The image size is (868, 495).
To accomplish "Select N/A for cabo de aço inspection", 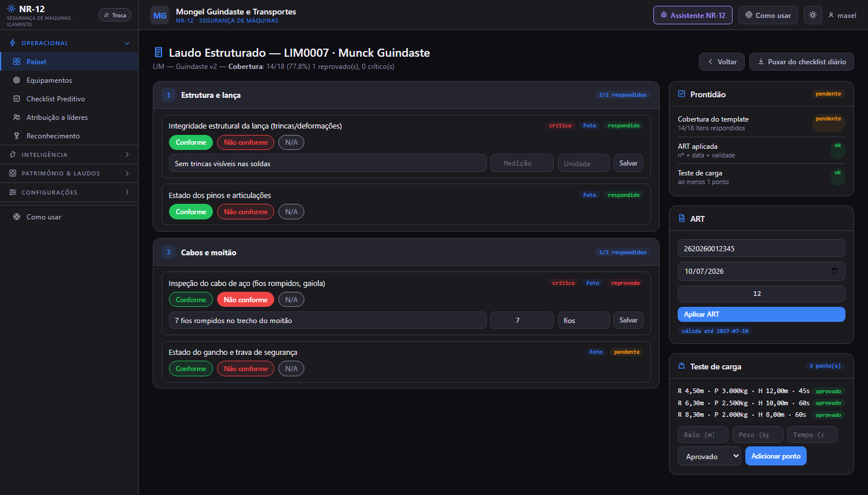I will pyautogui.click(x=291, y=300).
